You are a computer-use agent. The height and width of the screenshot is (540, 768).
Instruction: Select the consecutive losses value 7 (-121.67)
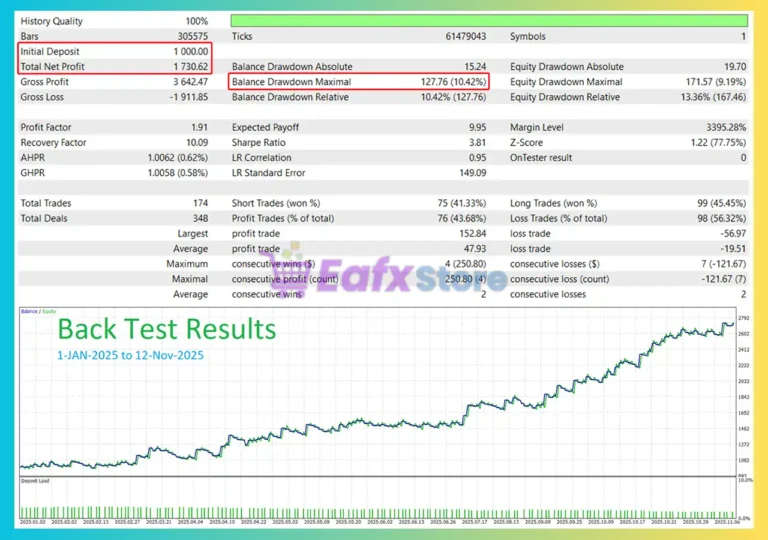pos(723,264)
